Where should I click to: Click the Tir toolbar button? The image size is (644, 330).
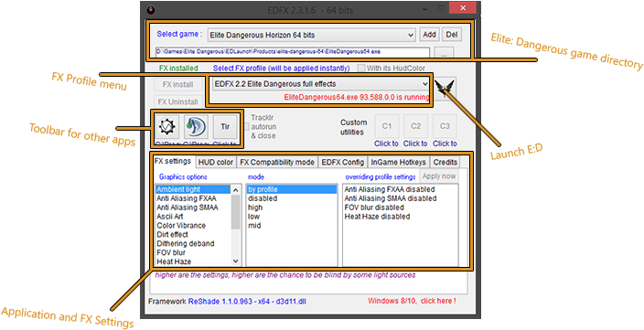225,127
